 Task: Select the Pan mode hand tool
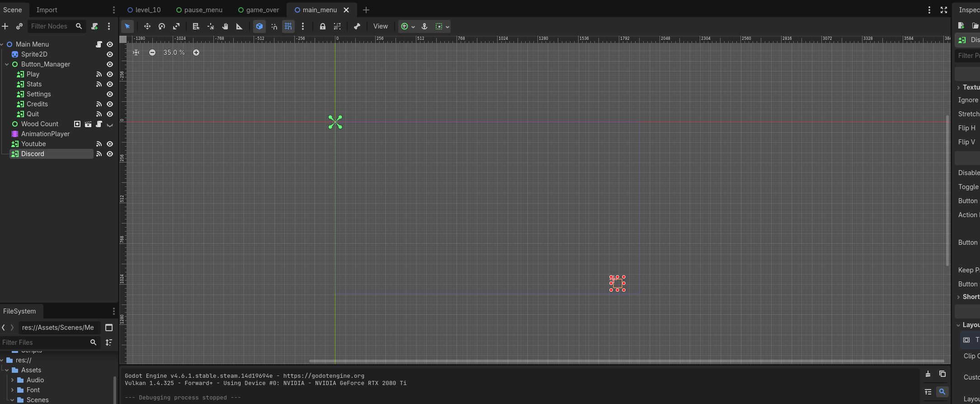point(225,27)
